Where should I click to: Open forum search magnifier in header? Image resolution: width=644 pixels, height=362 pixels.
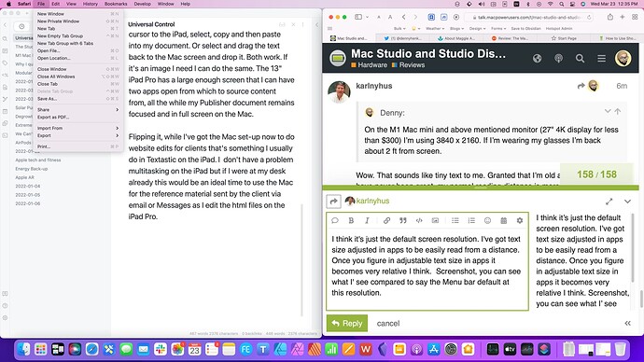point(580,58)
